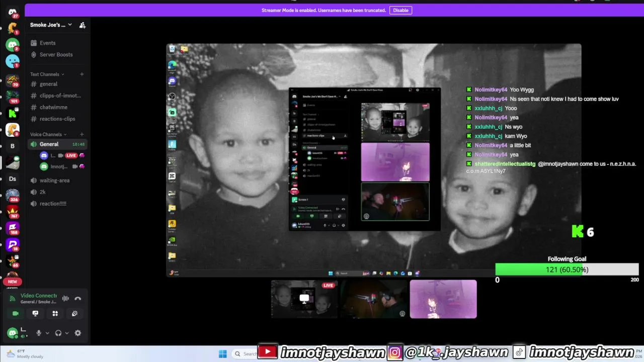Screen dimensions: 644x362
Task: Select the LIVE screen share thumbnail
Action: (304, 299)
